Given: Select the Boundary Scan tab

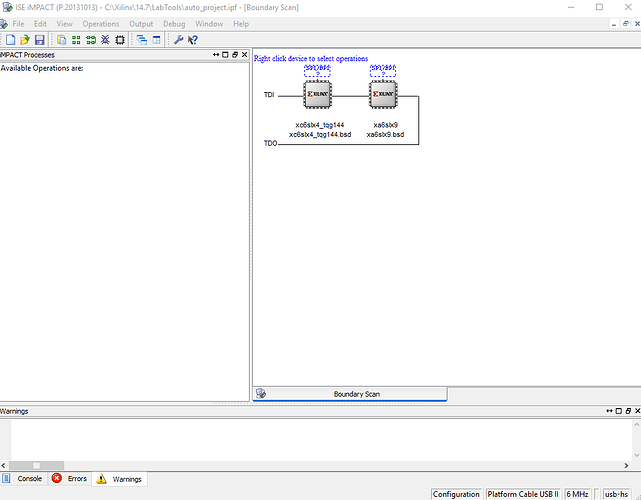Looking at the screenshot, I should pos(350,394).
